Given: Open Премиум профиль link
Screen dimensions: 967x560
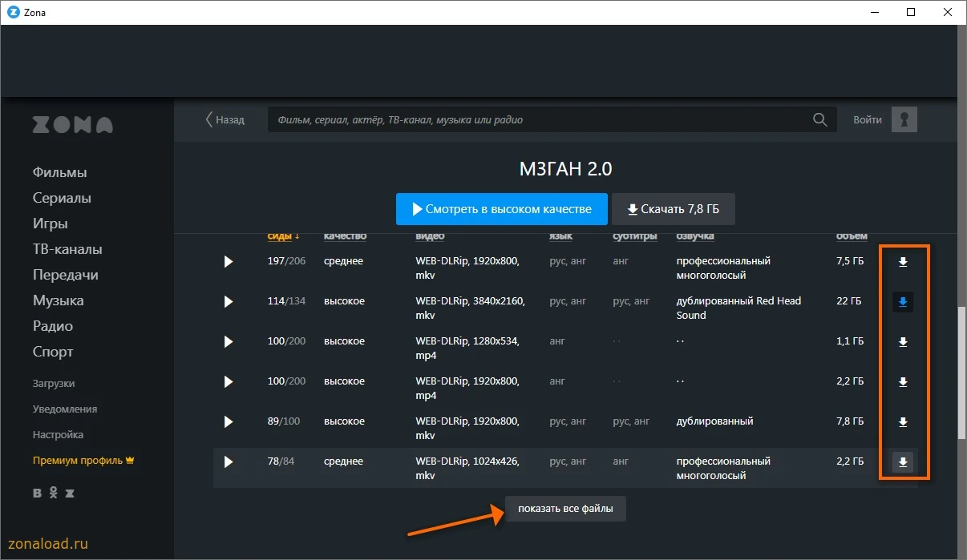Looking at the screenshot, I should 83,461.
